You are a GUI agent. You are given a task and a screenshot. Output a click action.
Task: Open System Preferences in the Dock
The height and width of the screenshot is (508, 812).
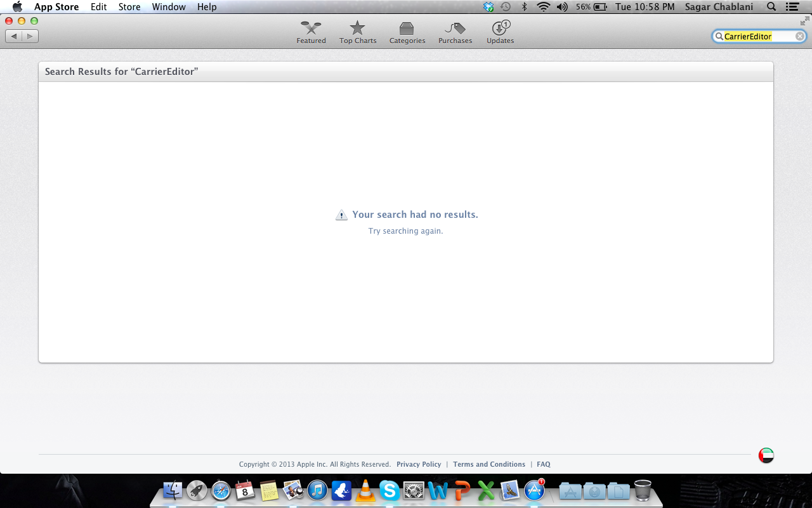click(414, 490)
